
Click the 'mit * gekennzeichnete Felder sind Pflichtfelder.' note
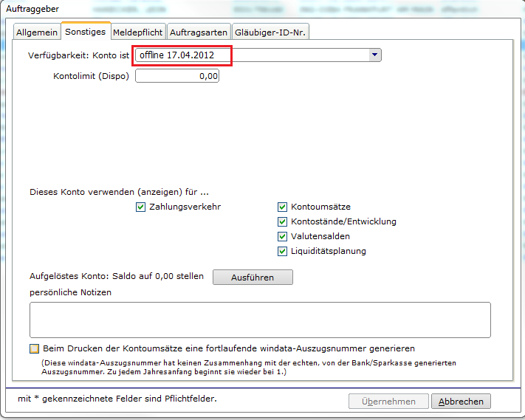pos(117,399)
